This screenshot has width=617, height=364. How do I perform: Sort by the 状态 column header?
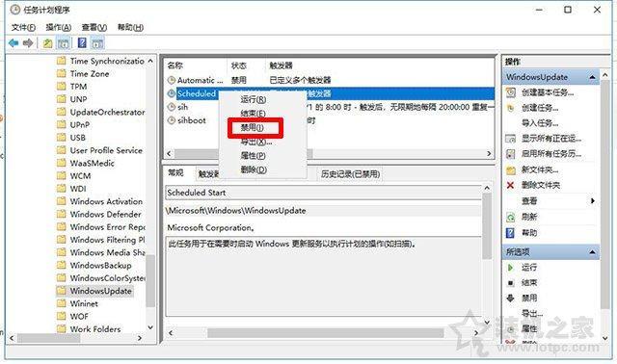[246, 65]
